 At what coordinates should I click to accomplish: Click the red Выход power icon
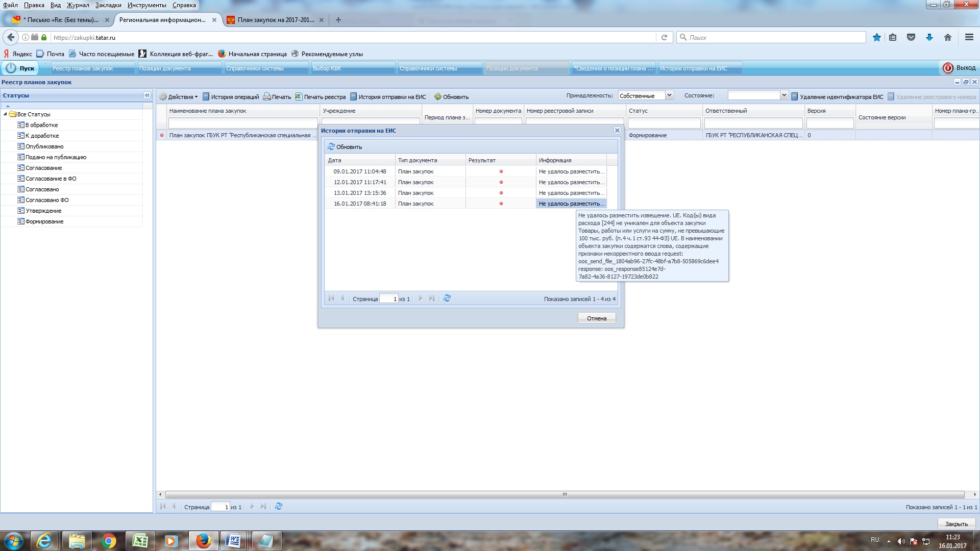[x=948, y=68]
